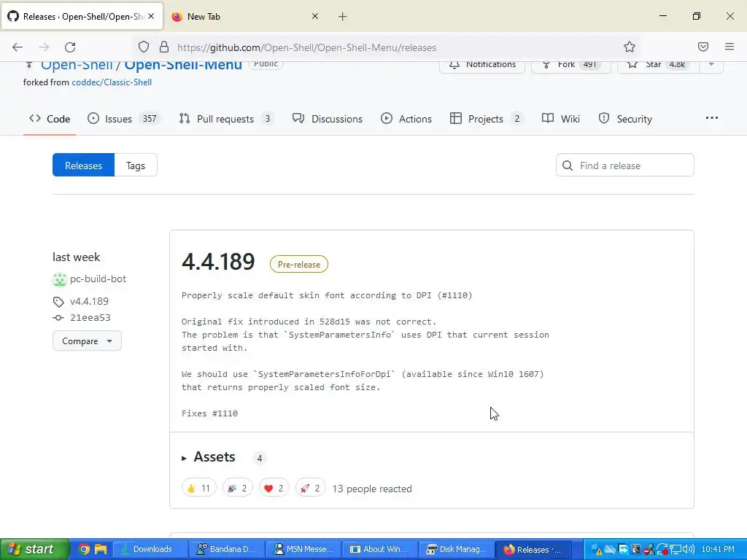
Task: Switch to MSN Messenger taskbar window
Action: click(x=303, y=549)
